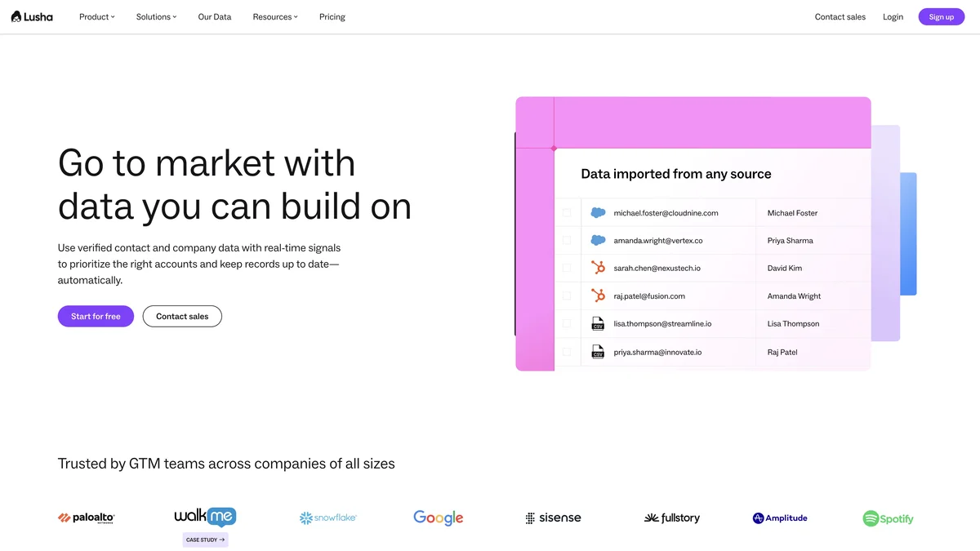The image size is (980, 551).
Task: Check the box for priya.sharma@innovate.io row
Action: coord(567,352)
